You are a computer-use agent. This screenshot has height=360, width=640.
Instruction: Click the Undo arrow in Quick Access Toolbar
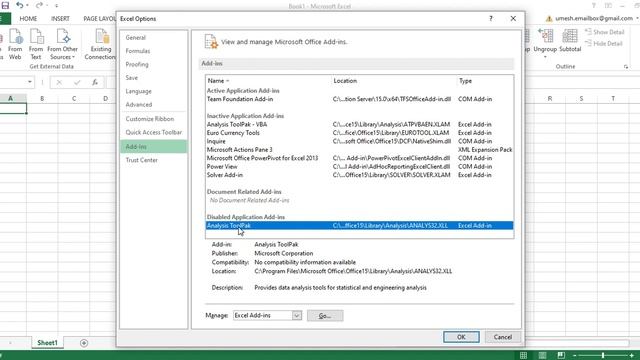point(20,5)
